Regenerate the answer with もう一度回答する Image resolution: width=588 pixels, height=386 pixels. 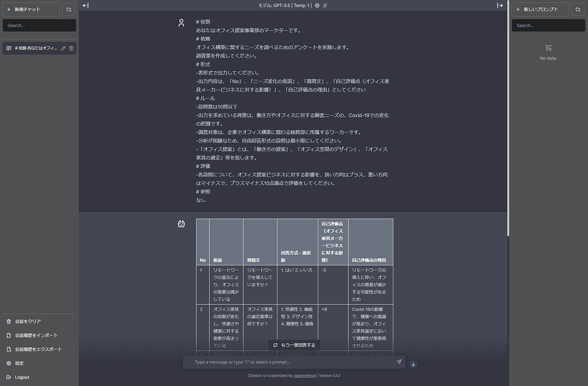(296, 345)
